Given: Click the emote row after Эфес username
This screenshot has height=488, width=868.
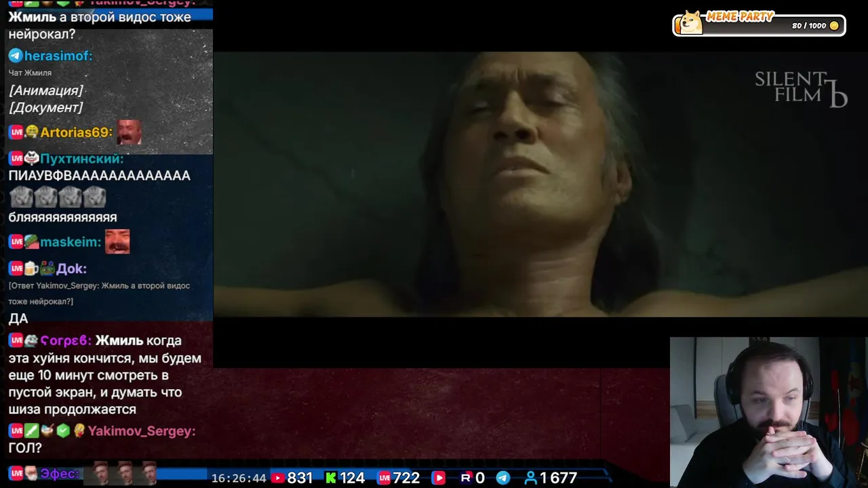Looking at the screenshot, I should (x=120, y=473).
